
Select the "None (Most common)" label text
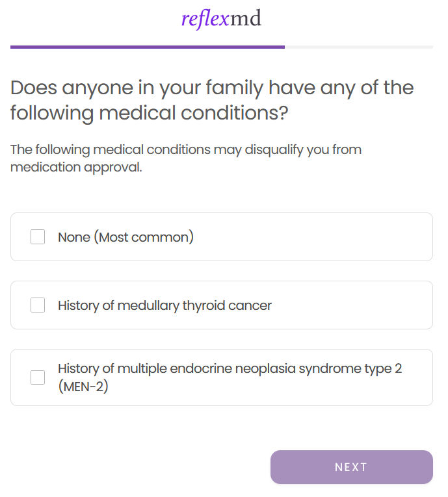click(x=125, y=237)
